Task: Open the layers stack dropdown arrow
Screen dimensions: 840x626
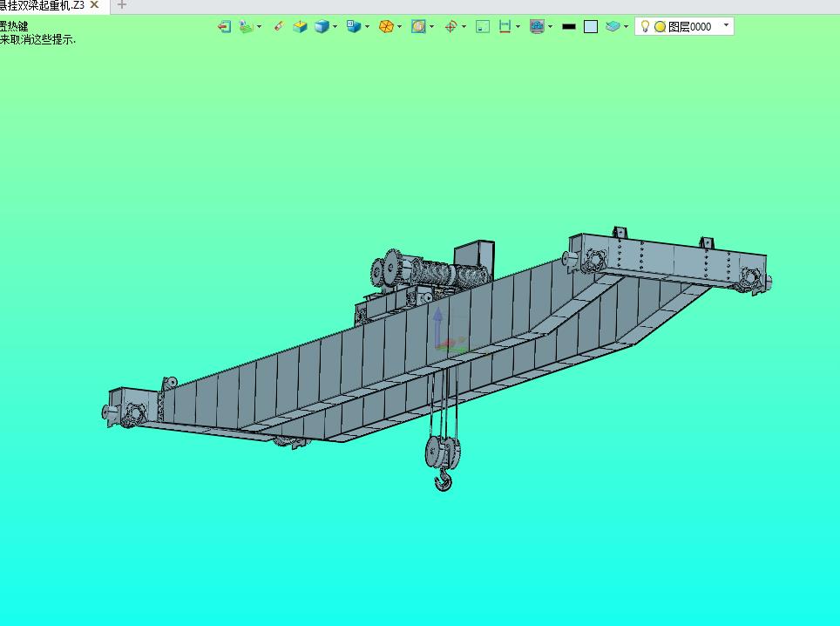Action: coord(626,26)
